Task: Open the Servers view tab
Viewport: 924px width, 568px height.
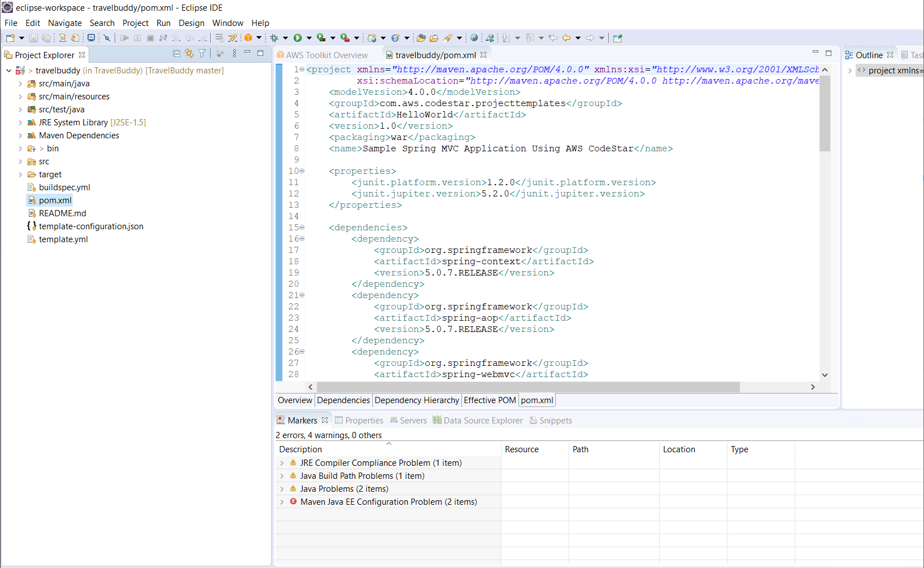Action: [408, 421]
